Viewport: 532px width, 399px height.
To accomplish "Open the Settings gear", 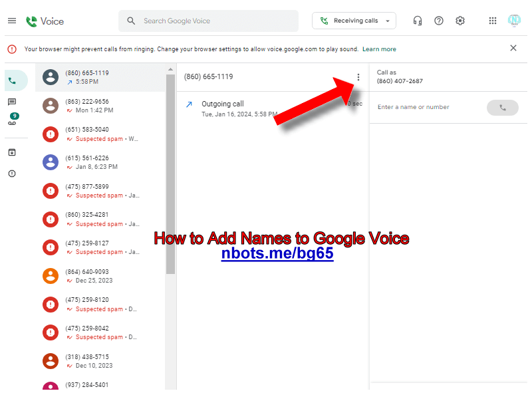I will pyautogui.click(x=460, y=21).
